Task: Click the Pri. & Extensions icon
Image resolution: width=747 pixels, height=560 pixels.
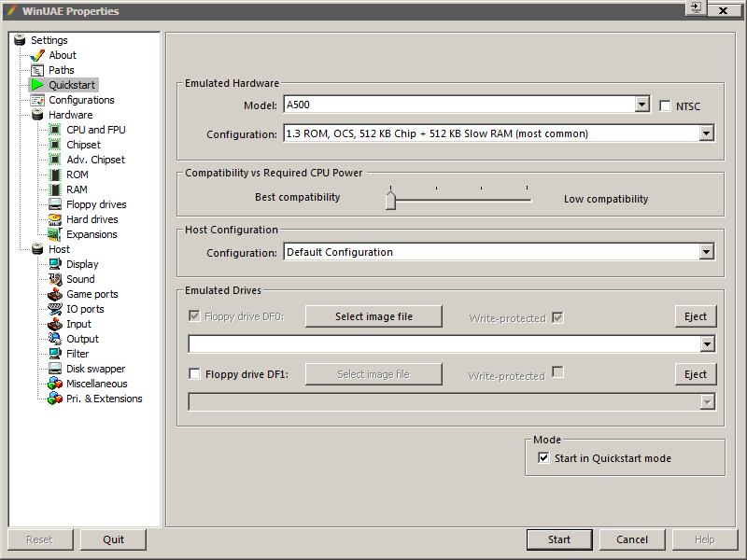Action: [x=55, y=399]
